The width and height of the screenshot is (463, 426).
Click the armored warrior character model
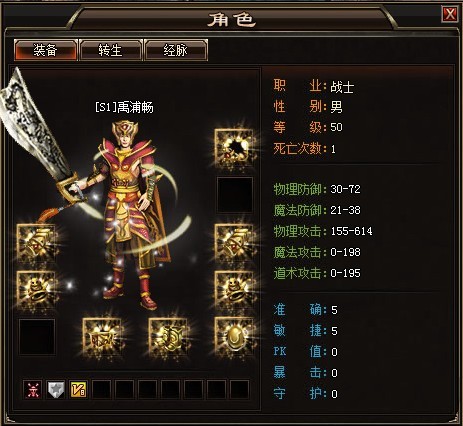[130, 213]
